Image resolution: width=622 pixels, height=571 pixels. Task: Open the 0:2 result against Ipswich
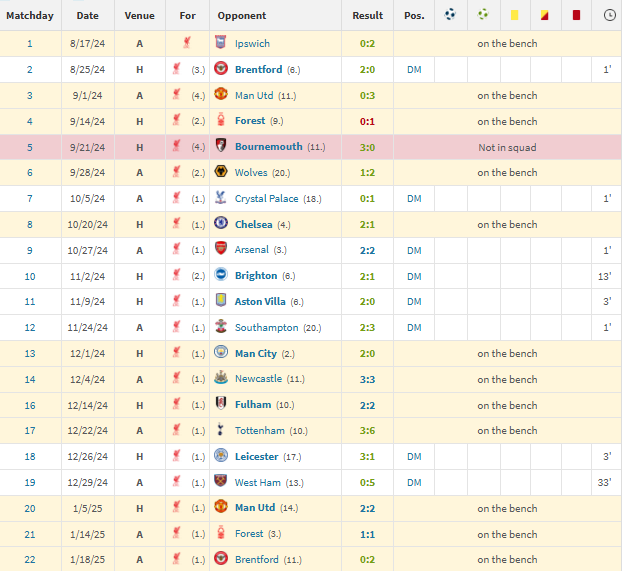367,44
